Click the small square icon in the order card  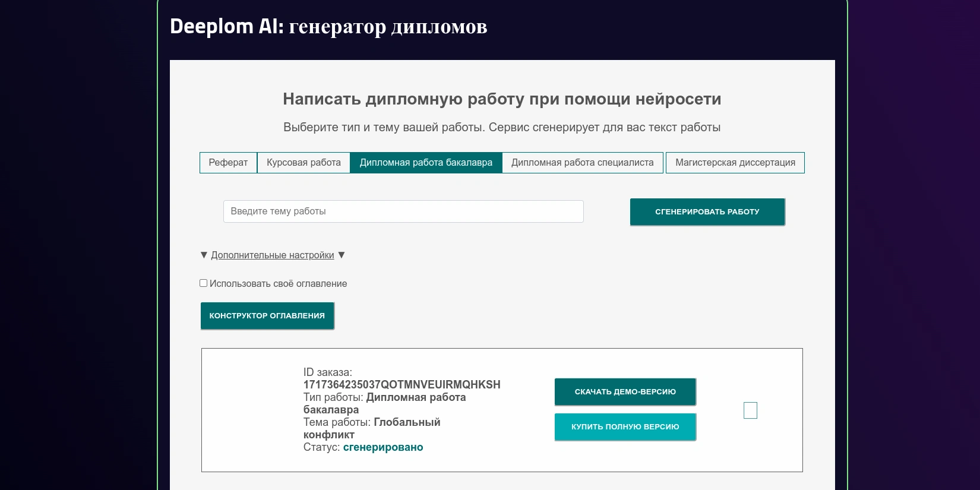[x=750, y=410]
